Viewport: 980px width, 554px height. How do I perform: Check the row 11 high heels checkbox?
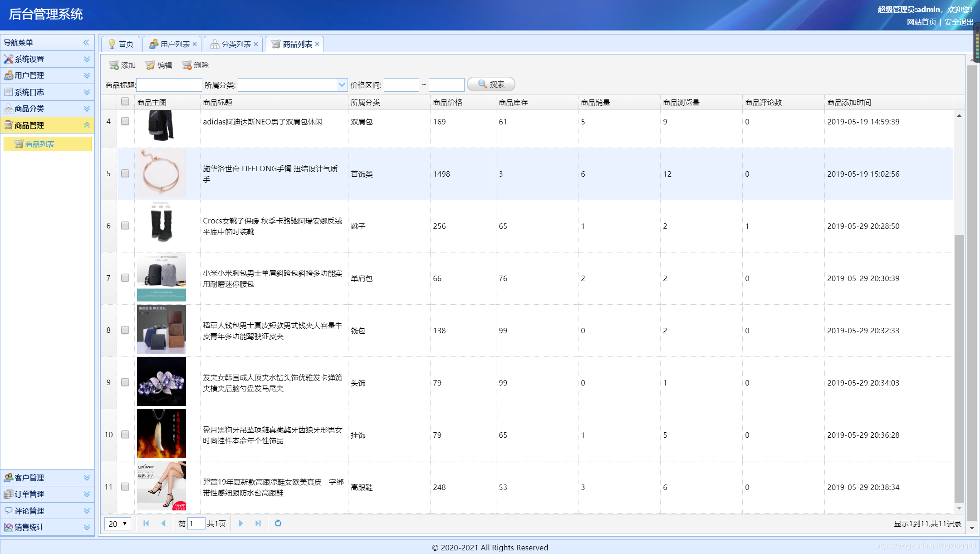pyautogui.click(x=125, y=487)
